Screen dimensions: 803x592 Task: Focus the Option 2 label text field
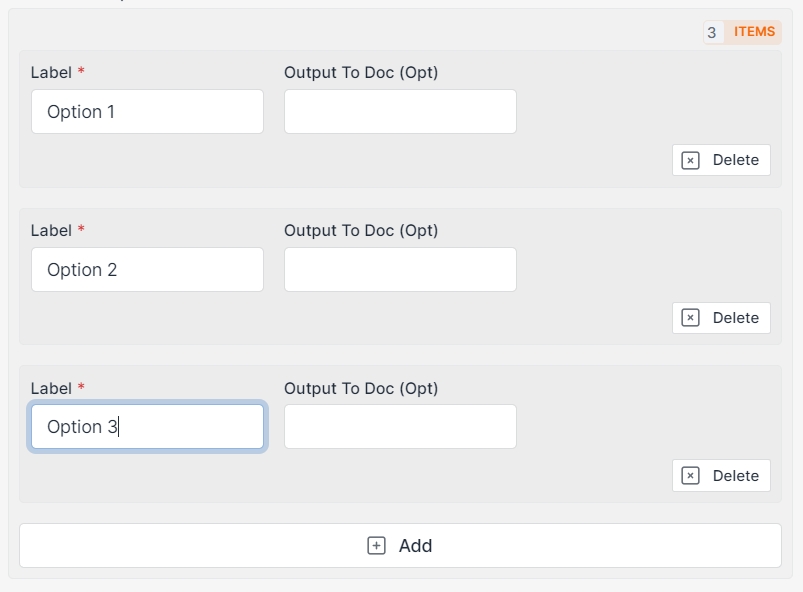[x=147, y=270]
